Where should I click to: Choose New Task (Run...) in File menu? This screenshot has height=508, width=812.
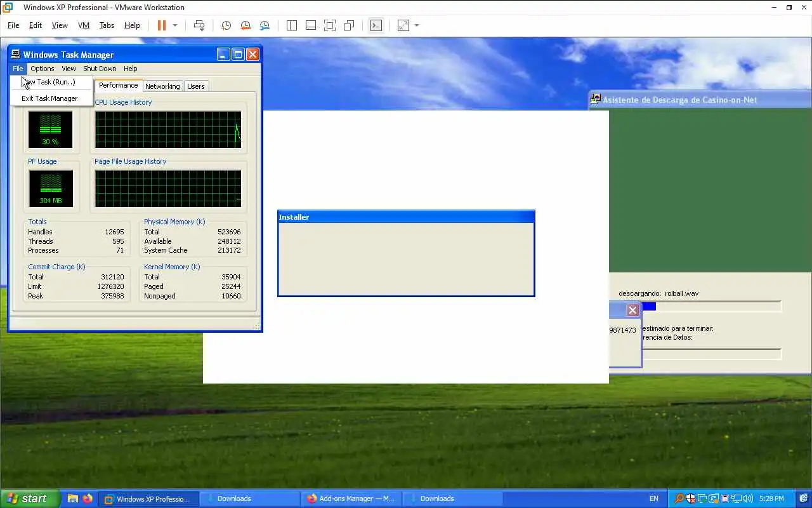pos(51,82)
